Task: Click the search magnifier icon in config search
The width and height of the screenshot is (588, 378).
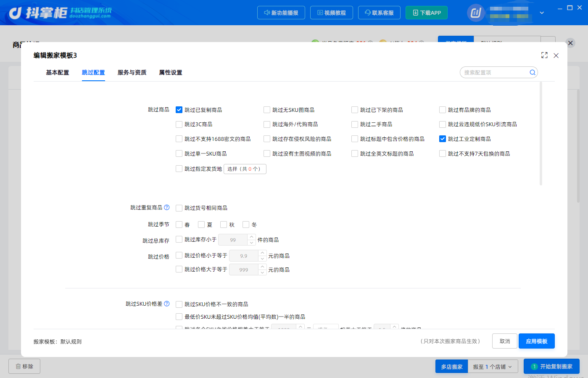Action: tap(532, 72)
